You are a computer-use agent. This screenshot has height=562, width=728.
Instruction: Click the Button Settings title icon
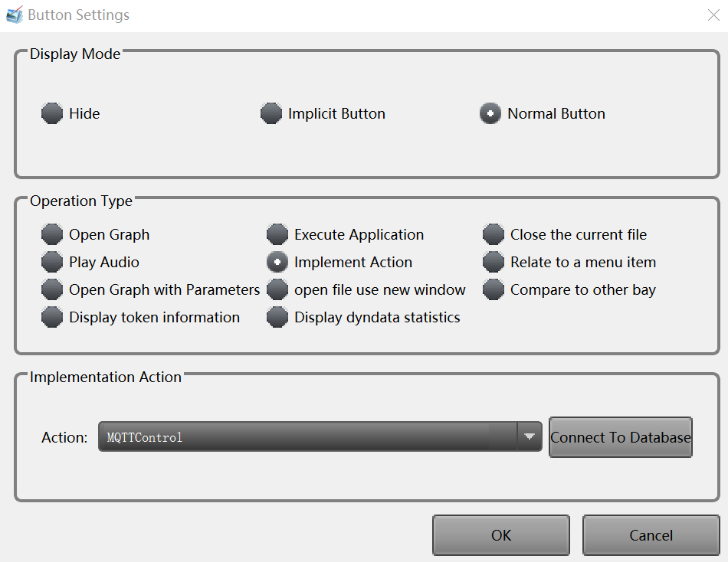coord(15,15)
